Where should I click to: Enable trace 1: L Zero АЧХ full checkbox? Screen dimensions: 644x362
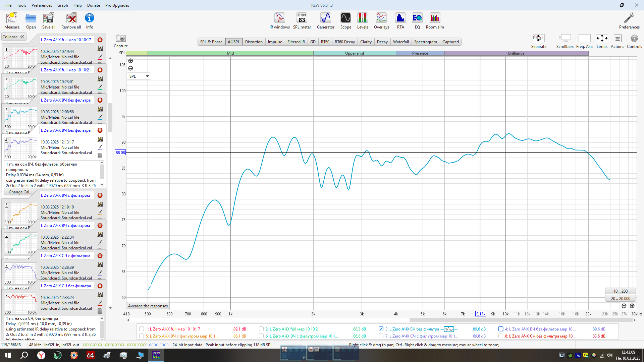(x=142, y=329)
